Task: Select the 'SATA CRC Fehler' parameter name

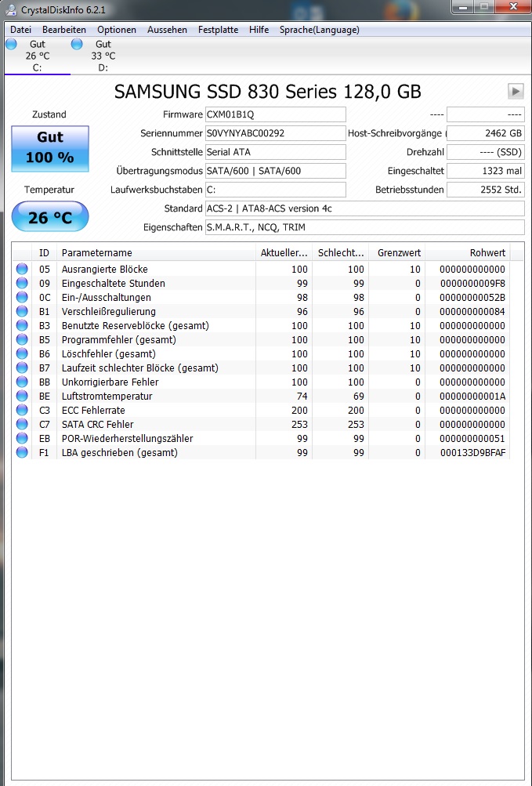Action: coord(97,424)
